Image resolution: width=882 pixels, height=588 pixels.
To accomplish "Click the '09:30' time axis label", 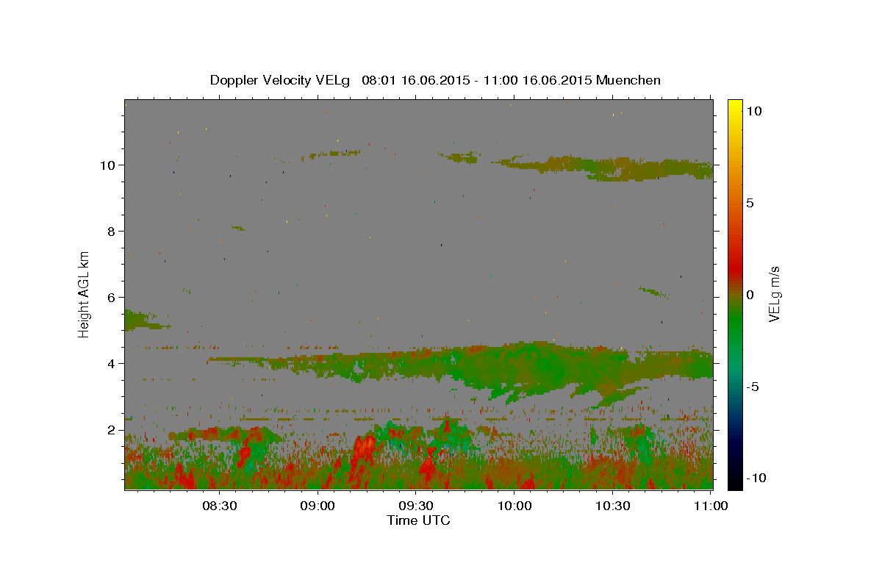I will tap(416, 506).
